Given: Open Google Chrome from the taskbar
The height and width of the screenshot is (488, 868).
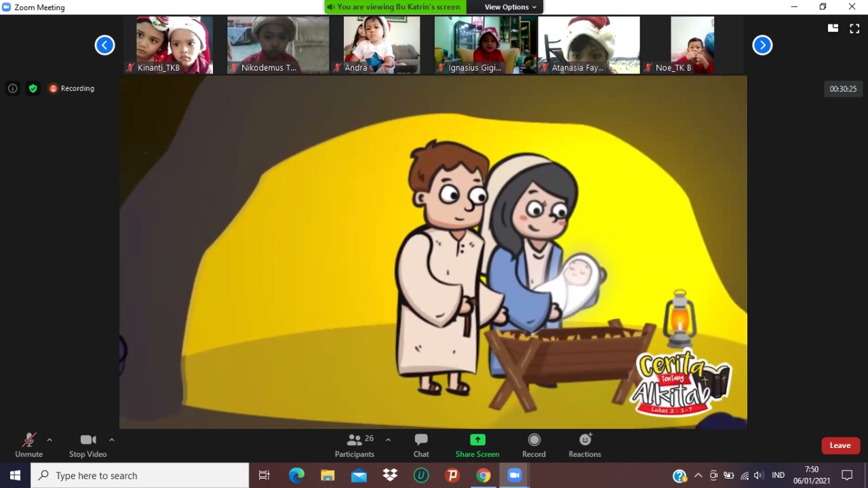Looking at the screenshot, I should (484, 475).
